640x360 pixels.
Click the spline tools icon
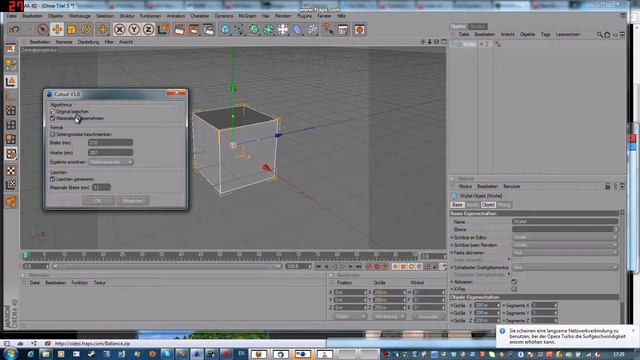(x=240, y=29)
